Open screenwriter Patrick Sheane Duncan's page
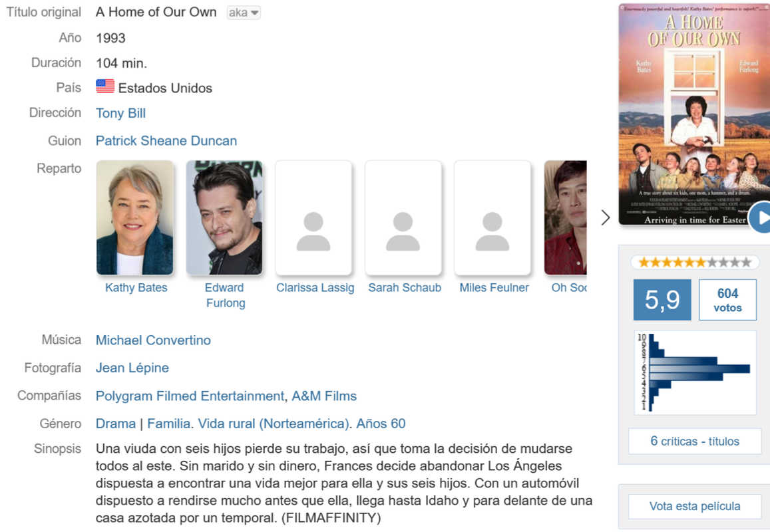 [x=166, y=141]
